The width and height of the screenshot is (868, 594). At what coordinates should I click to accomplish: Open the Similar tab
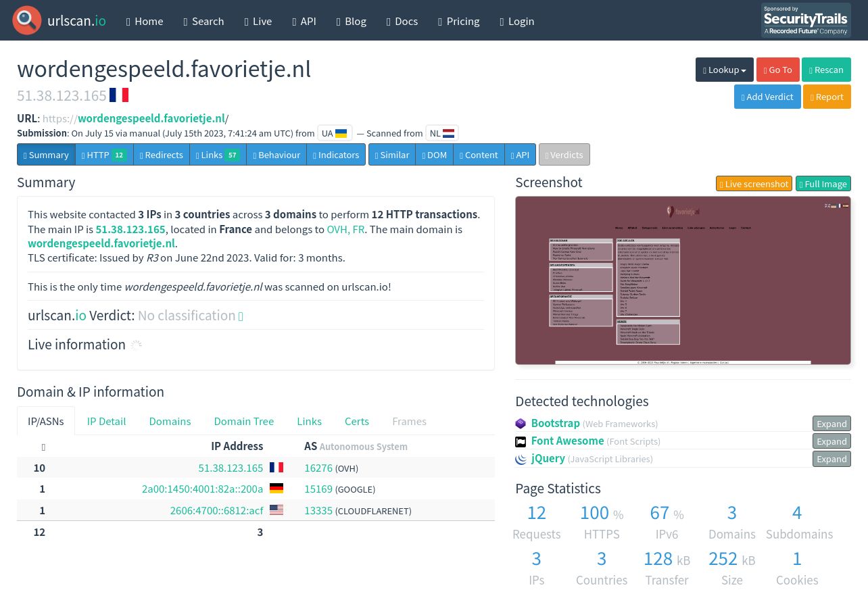click(x=392, y=155)
